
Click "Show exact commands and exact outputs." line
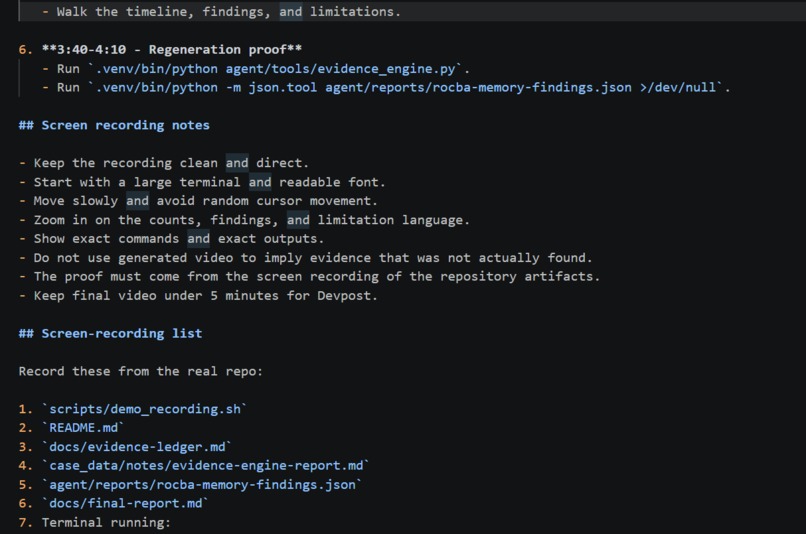(x=172, y=239)
